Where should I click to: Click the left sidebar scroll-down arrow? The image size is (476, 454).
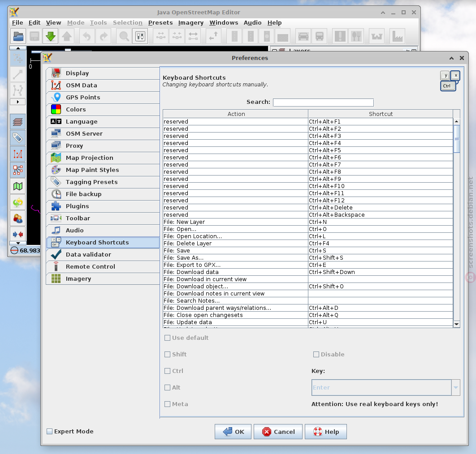point(17,243)
